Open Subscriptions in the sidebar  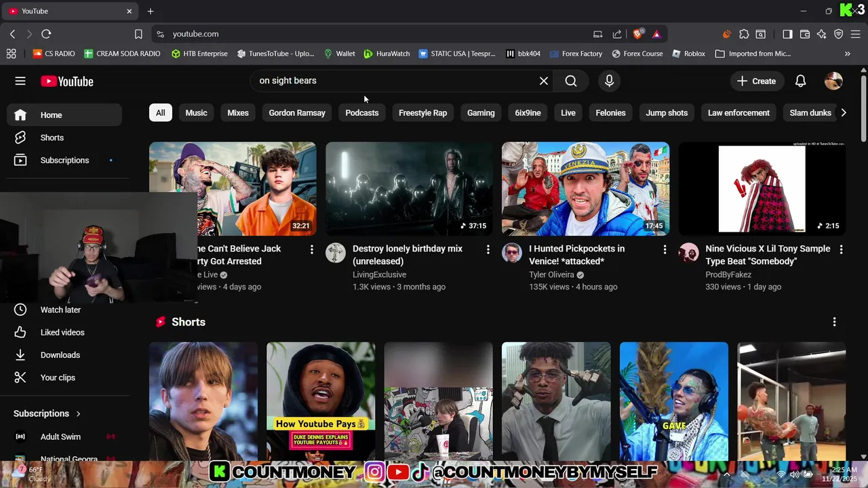(65, 160)
